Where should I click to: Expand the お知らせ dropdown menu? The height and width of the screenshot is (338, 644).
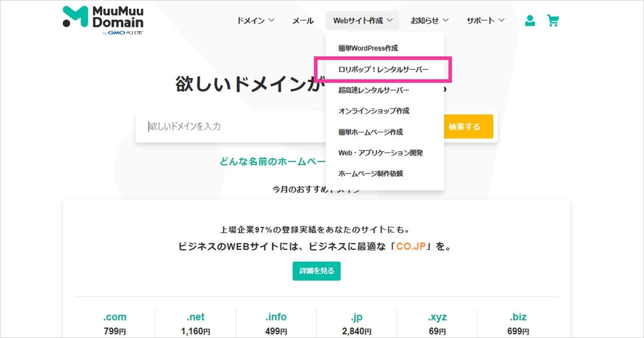tap(429, 20)
